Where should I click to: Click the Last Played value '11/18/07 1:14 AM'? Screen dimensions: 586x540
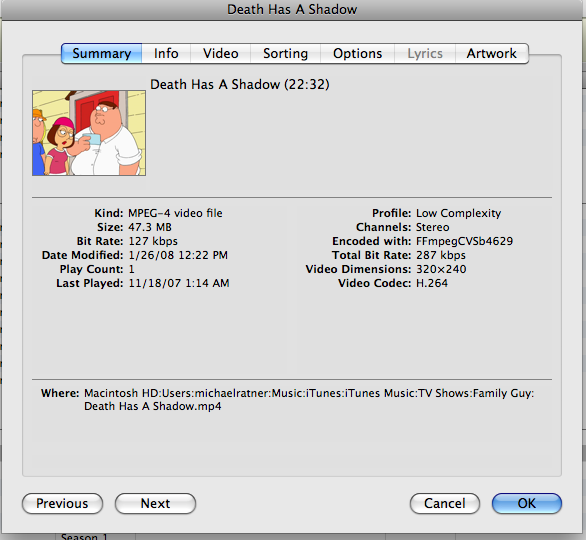(179, 283)
